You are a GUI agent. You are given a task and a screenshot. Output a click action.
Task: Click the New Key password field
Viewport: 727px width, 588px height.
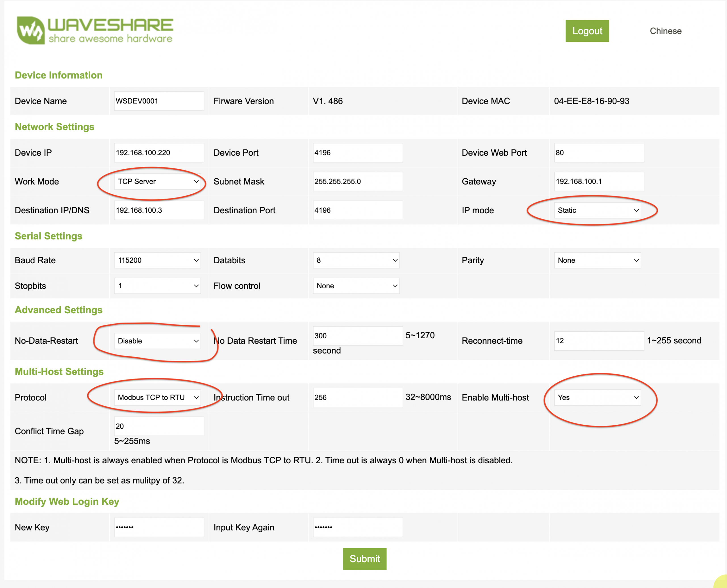[159, 527]
